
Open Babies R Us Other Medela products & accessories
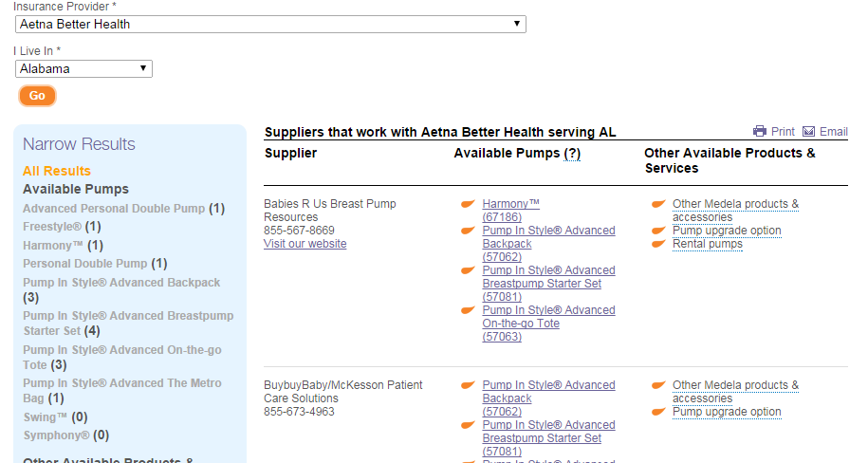click(736, 211)
